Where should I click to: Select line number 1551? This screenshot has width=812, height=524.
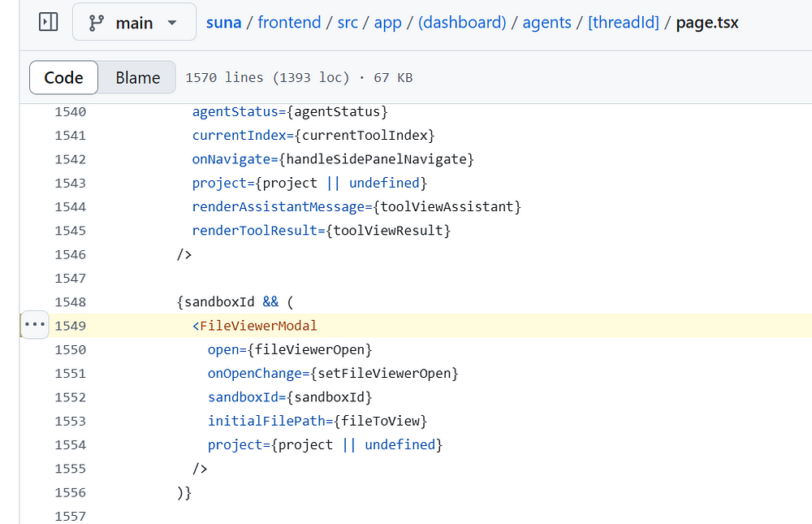[x=71, y=374]
